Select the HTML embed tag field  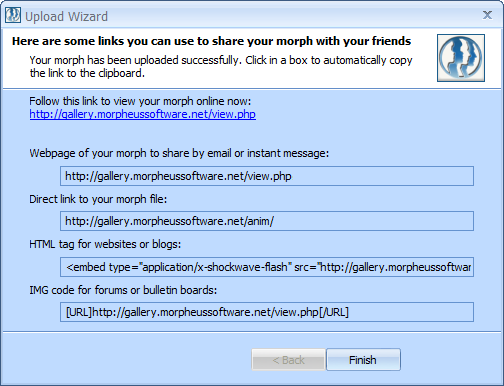(267, 267)
